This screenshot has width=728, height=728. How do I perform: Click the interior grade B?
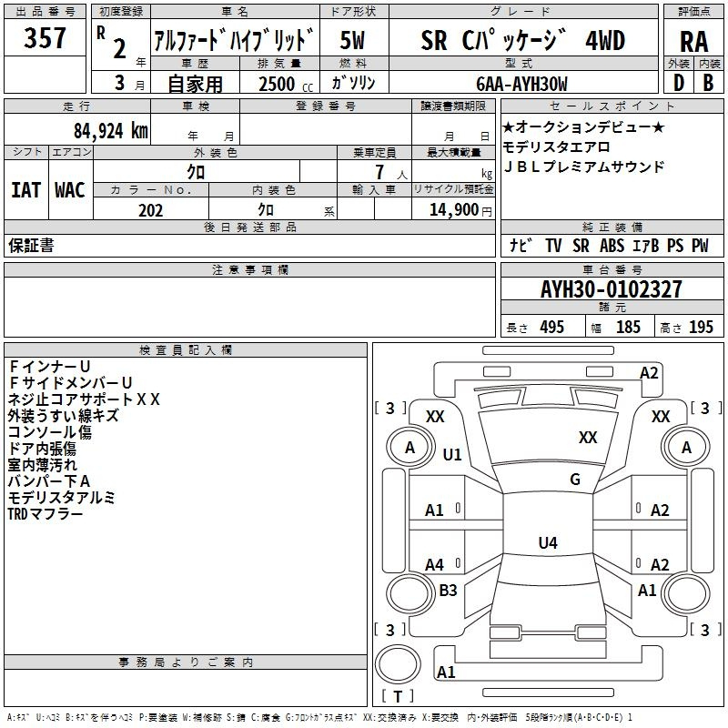[x=708, y=83]
